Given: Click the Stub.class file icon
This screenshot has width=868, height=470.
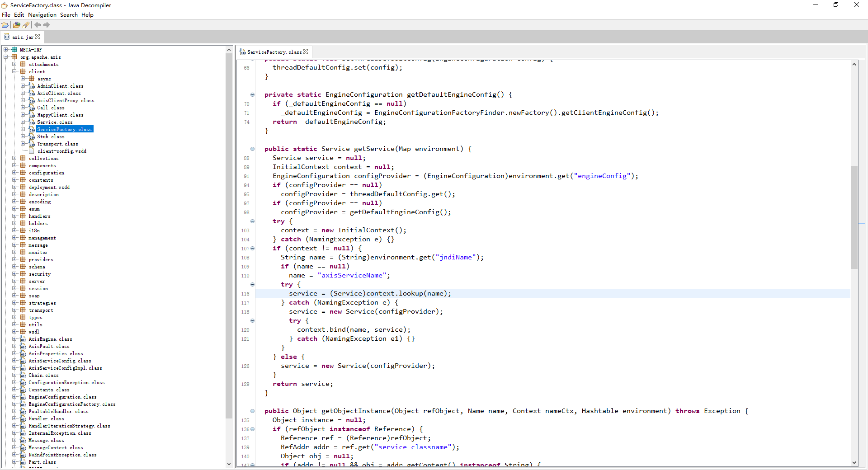Looking at the screenshot, I should [x=32, y=136].
